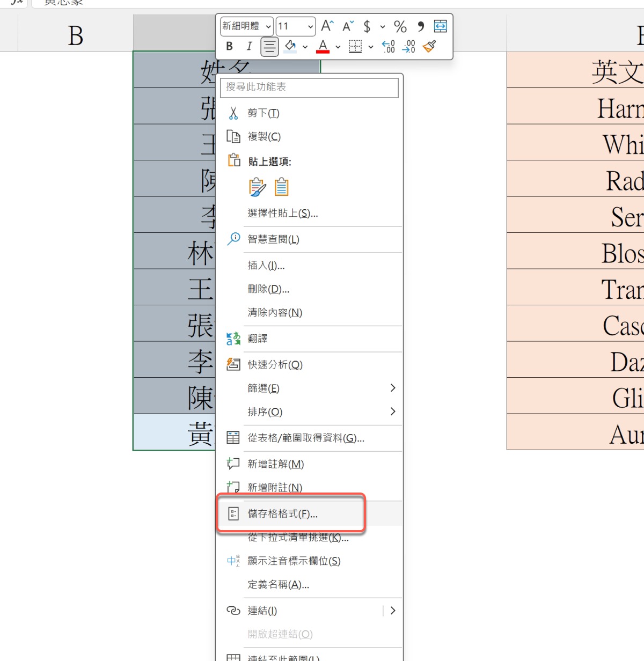
Task: Choose 複製 in the context menu
Action: [264, 137]
